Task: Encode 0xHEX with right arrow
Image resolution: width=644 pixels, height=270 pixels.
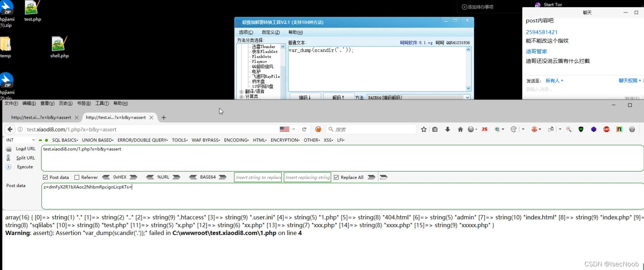Action: (x=133, y=177)
